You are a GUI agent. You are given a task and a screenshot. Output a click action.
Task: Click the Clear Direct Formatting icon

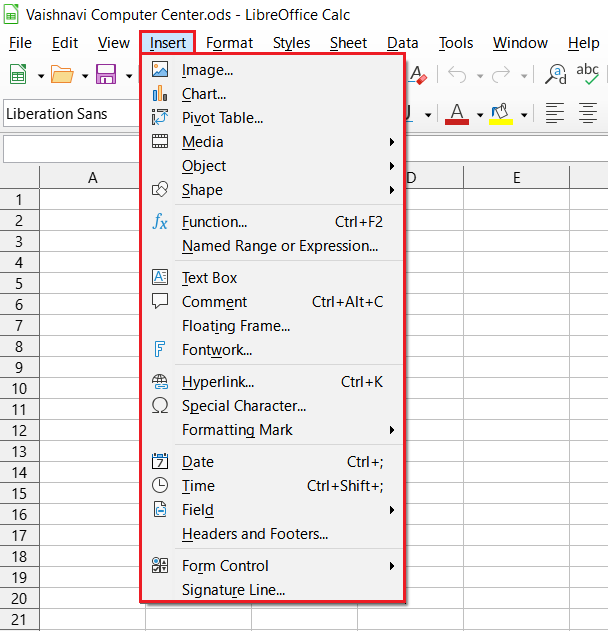pyautogui.click(x=418, y=75)
